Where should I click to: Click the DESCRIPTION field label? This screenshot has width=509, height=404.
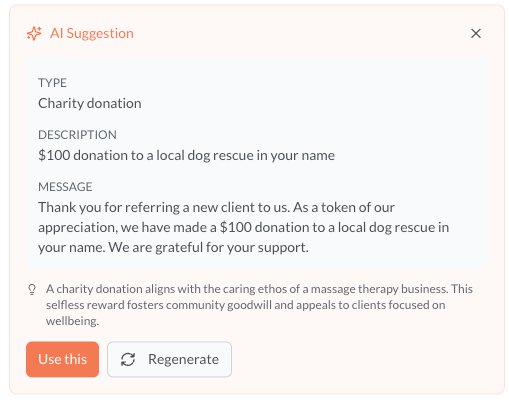click(77, 135)
